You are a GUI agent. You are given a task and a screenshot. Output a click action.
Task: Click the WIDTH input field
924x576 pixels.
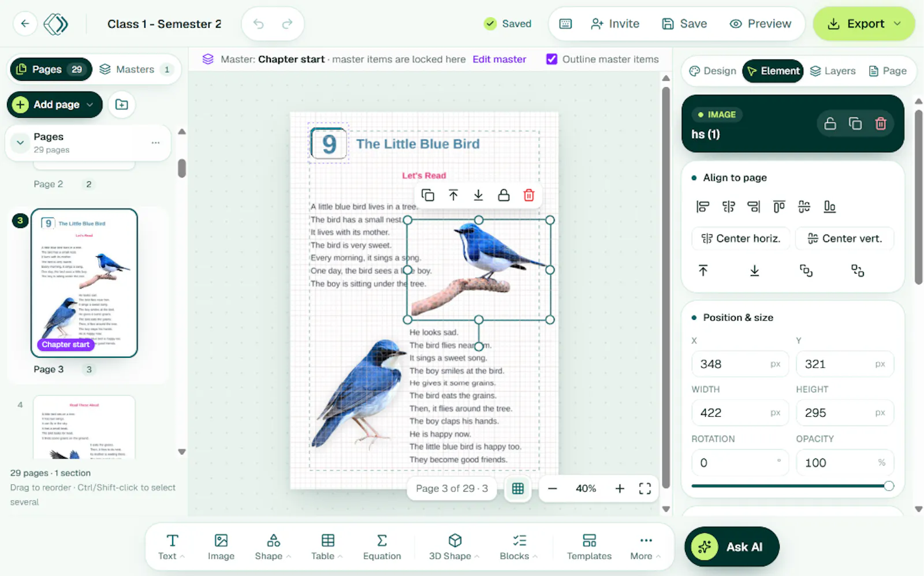(740, 413)
